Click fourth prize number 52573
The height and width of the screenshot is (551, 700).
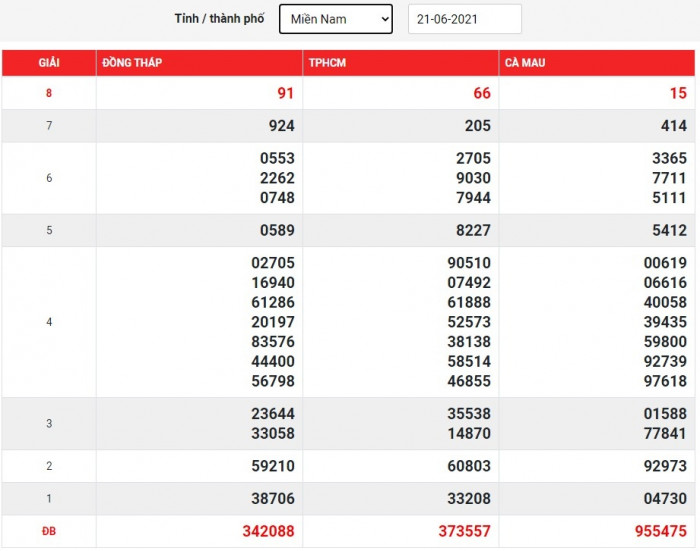468,322
